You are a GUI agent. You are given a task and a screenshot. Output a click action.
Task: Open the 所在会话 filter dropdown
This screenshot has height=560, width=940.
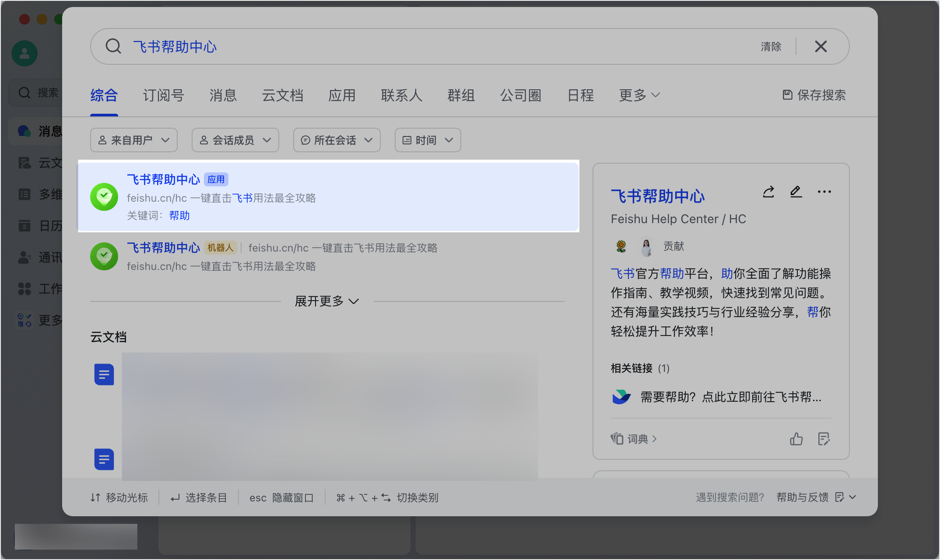(x=337, y=140)
